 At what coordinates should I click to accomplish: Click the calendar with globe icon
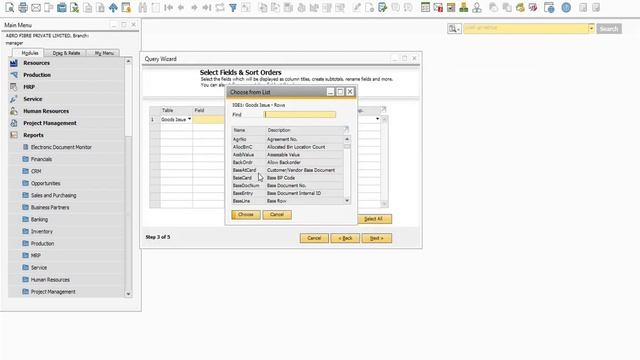549,7
